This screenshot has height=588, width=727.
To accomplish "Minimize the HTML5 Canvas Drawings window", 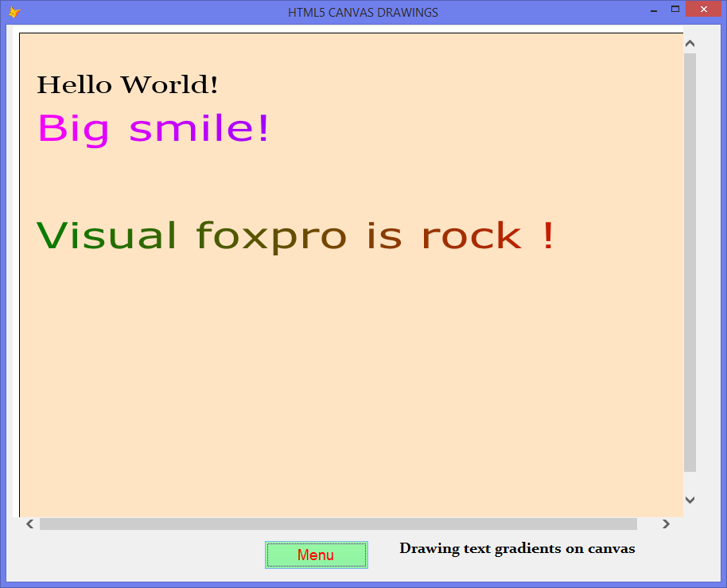I will point(652,9).
